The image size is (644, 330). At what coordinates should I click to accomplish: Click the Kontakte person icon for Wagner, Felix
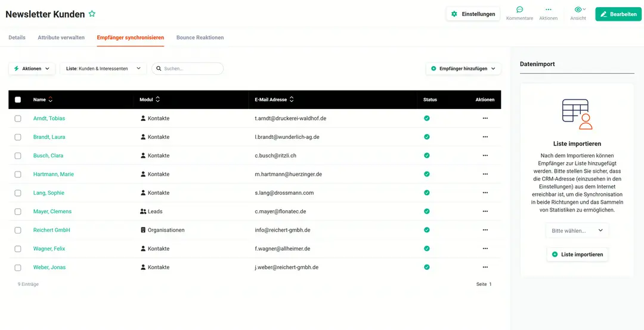[x=143, y=249]
